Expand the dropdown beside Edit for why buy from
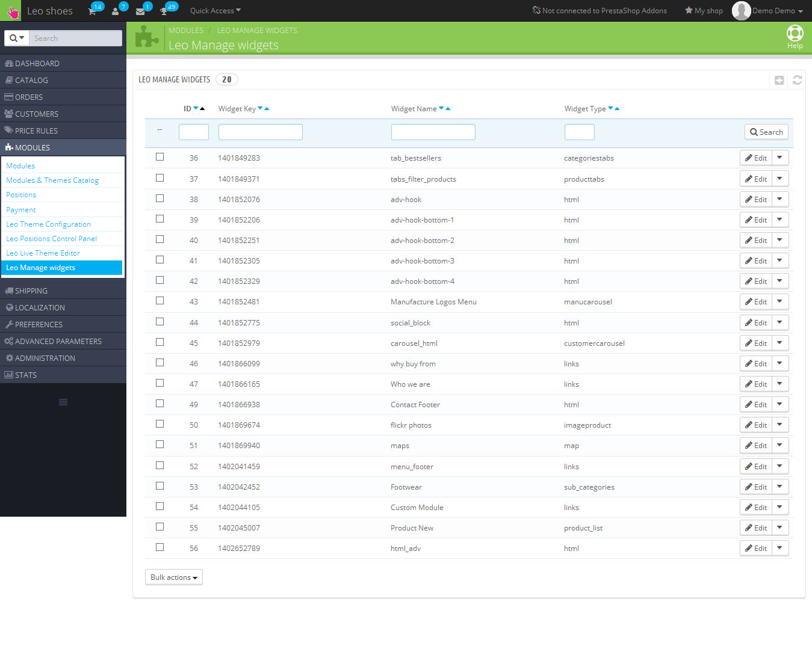 coord(780,363)
